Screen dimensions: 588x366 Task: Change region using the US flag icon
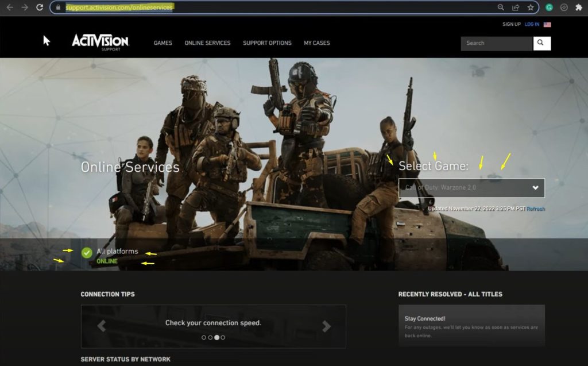pyautogui.click(x=547, y=24)
